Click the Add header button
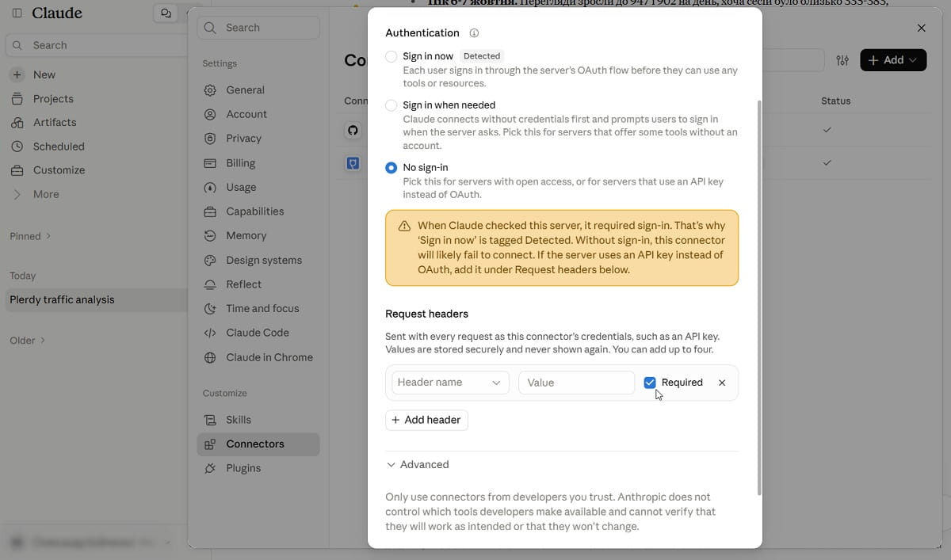The width and height of the screenshot is (951, 560). pyautogui.click(x=426, y=420)
